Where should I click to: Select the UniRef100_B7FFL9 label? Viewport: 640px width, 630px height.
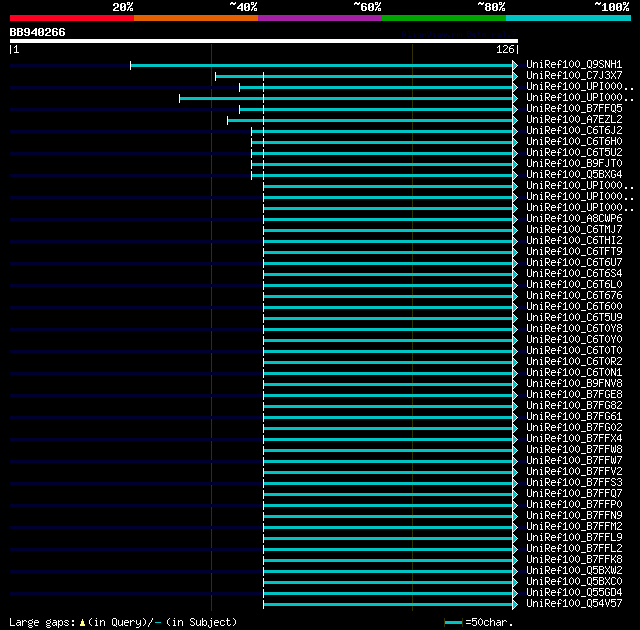click(574, 538)
